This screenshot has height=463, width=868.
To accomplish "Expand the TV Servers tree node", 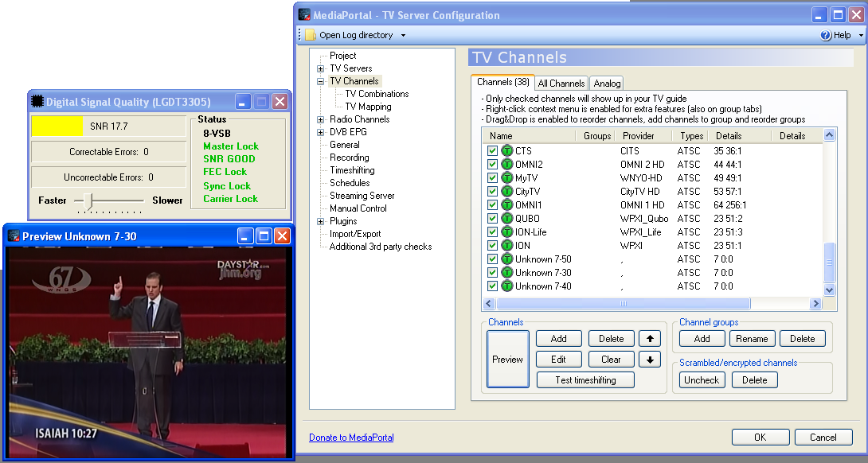I will 320,68.
